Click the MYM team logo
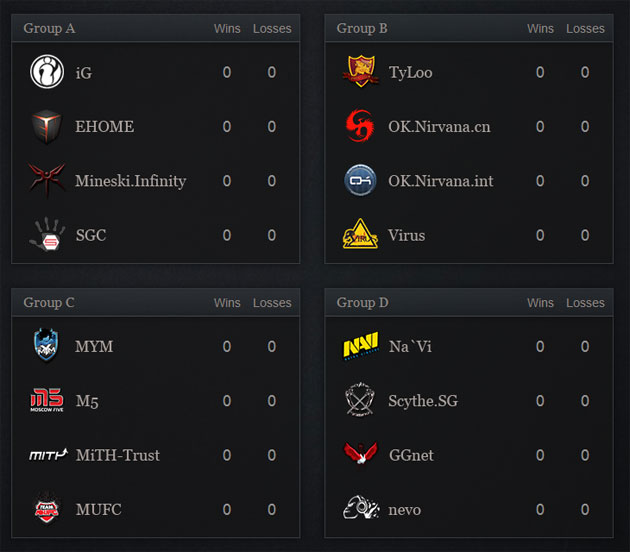This screenshot has height=552, width=630. coord(46,346)
